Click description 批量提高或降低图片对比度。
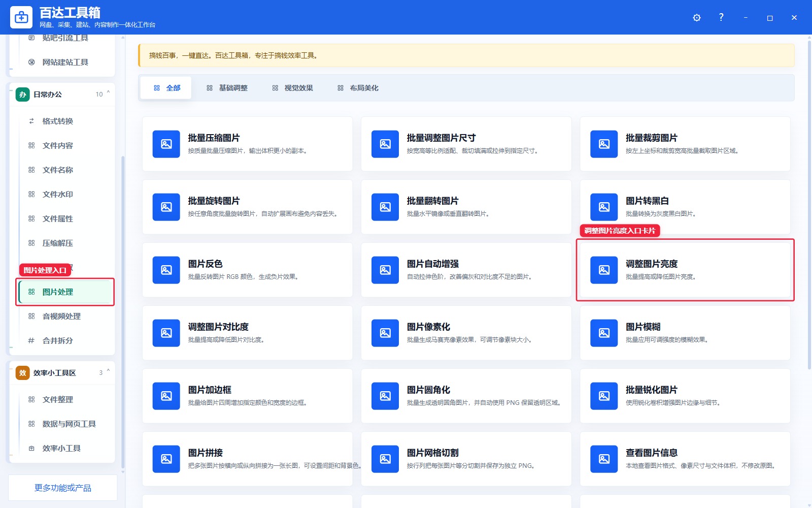The width and height of the screenshot is (812, 508). click(226, 340)
